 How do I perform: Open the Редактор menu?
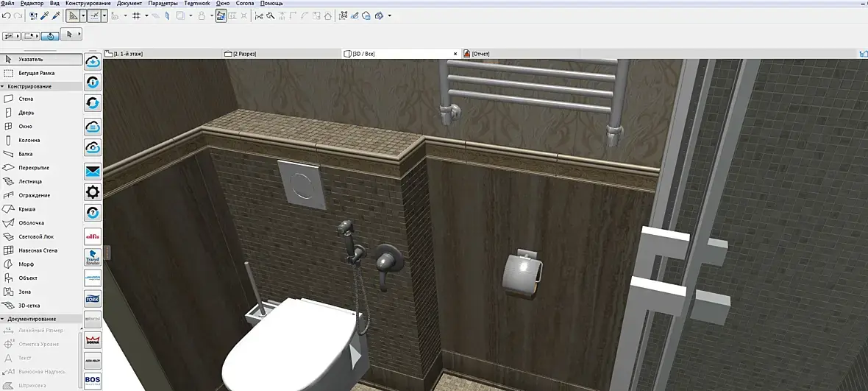[x=32, y=4]
